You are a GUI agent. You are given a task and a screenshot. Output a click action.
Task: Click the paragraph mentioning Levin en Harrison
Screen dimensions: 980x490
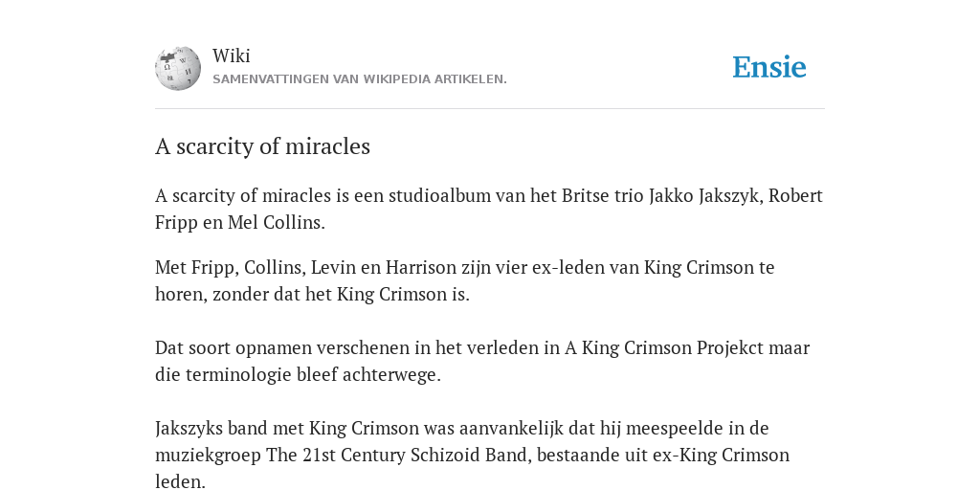(x=465, y=280)
